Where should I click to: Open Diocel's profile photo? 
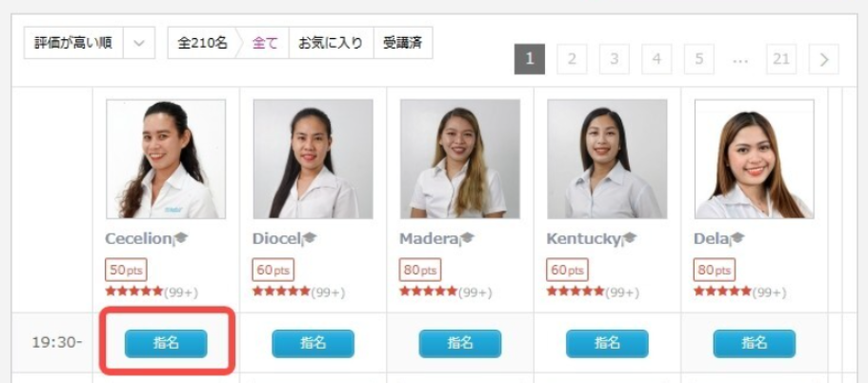(x=313, y=159)
